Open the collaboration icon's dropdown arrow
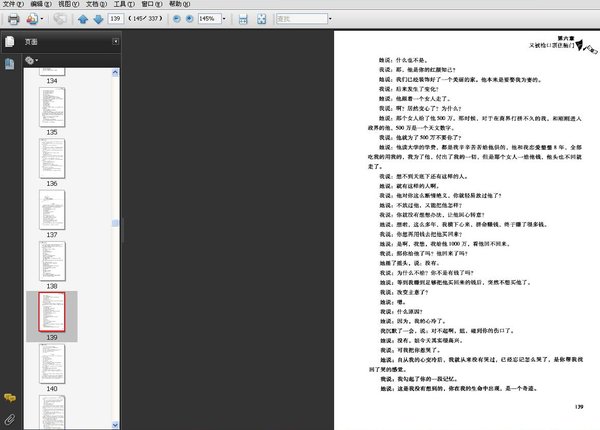 (42, 19)
